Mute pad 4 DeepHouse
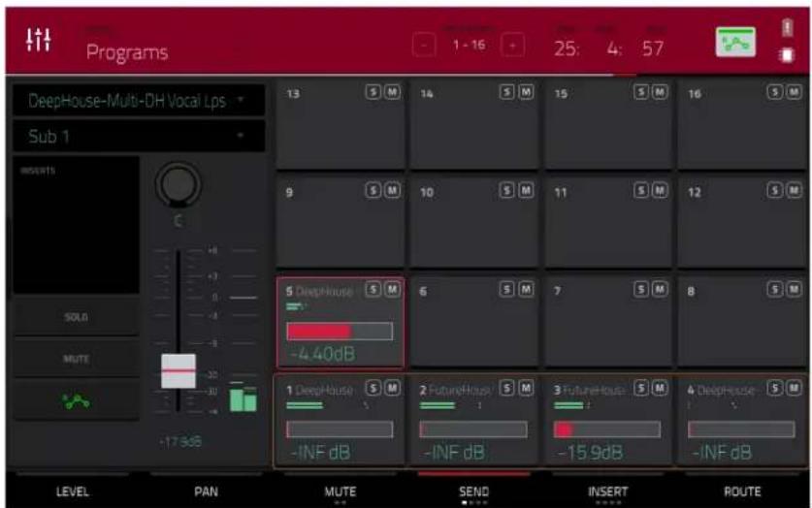The image size is (812, 508). [794, 388]
